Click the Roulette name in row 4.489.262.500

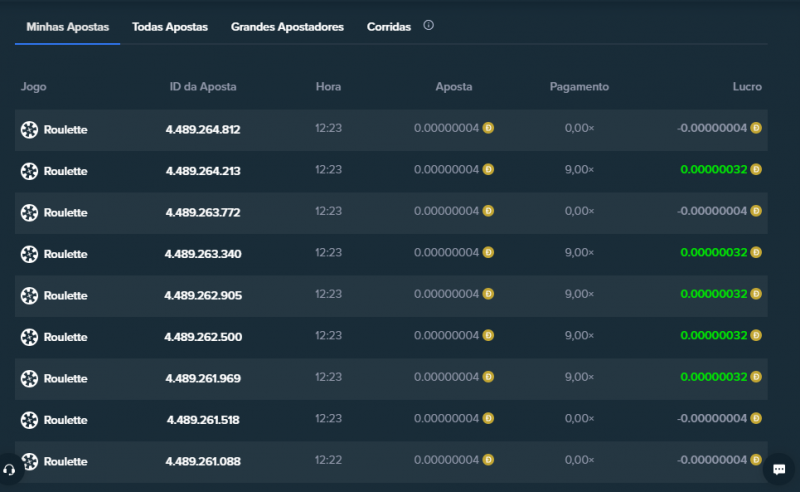point(65,337)
